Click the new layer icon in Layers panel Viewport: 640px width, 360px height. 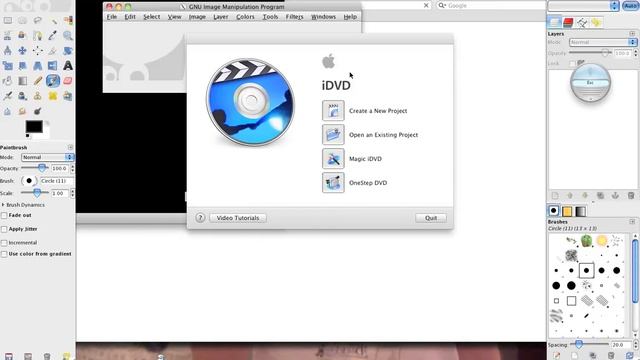pos(555,196)
